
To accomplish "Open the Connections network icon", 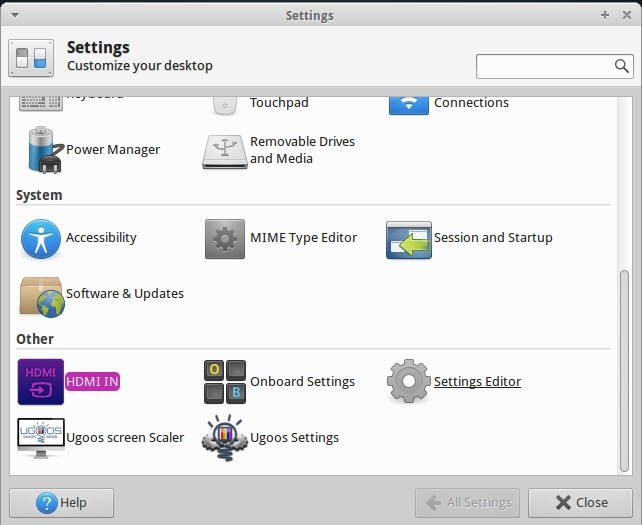I will (x=408, y=103).
